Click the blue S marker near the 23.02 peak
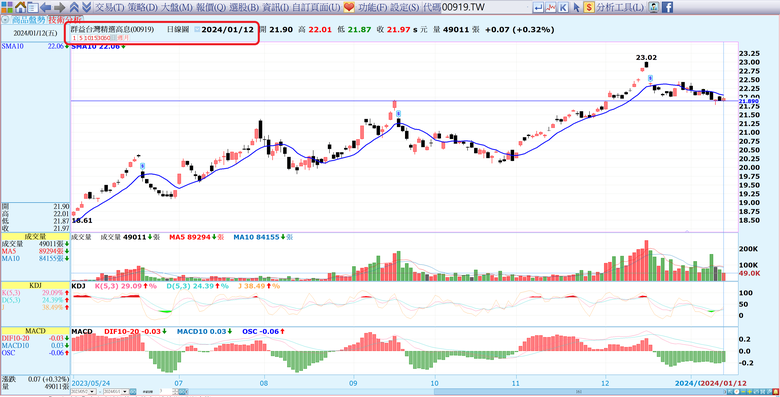 [650, 78]
